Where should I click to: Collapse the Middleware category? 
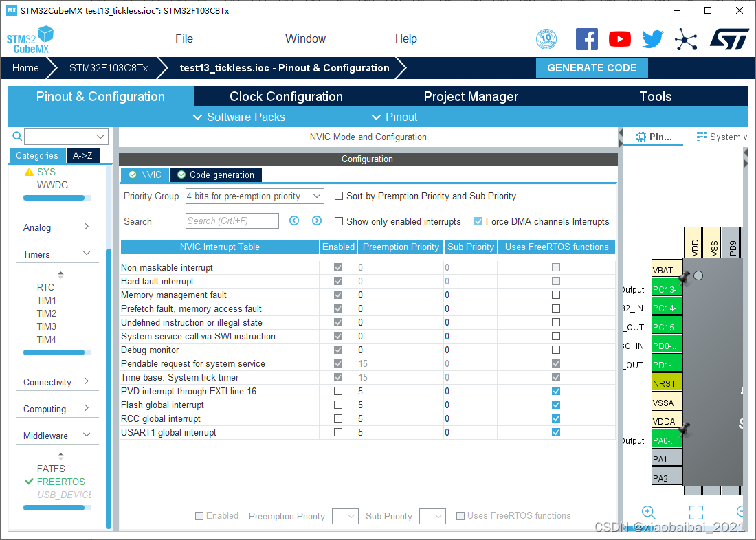click(x=56, y=436)
